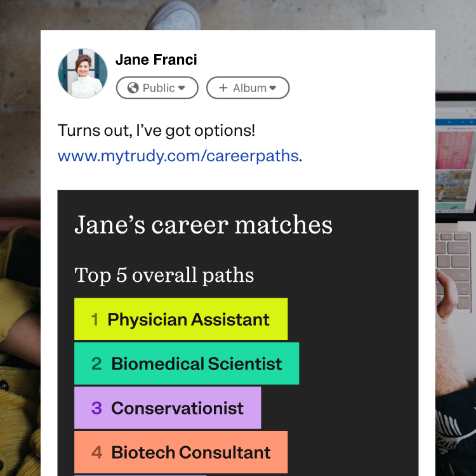Select the Biomedical Scientist career match
Viewport: 476px width, 476px height.
(x=187, y=364)
